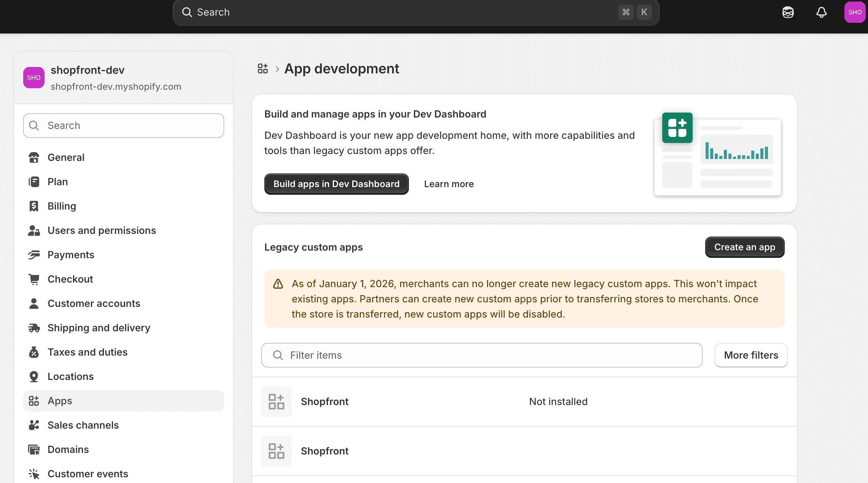The height and width of the screenshot is (483, 868).
Task: Select Apps in settings sidebar
Action: (x=124, y=401)
